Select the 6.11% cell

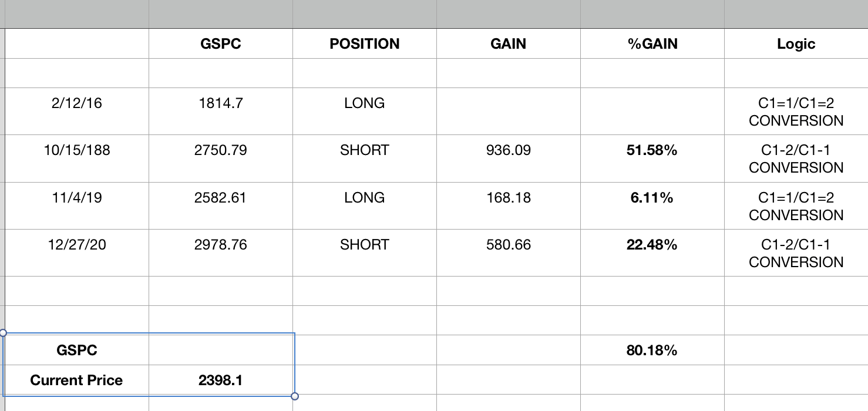click(x=652, y=198)
